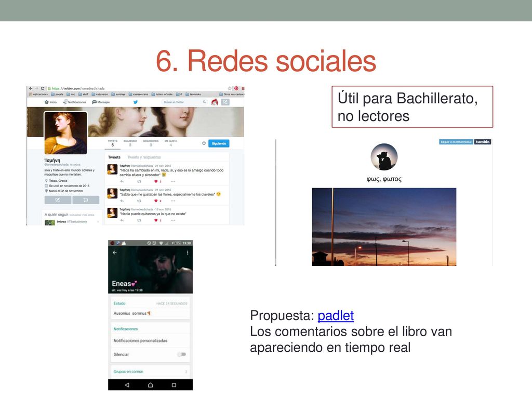The width and height of the screenshot is (532, 399).
Task: Click the bookmark star in the address bar
Action: click(x=230, y=88)
